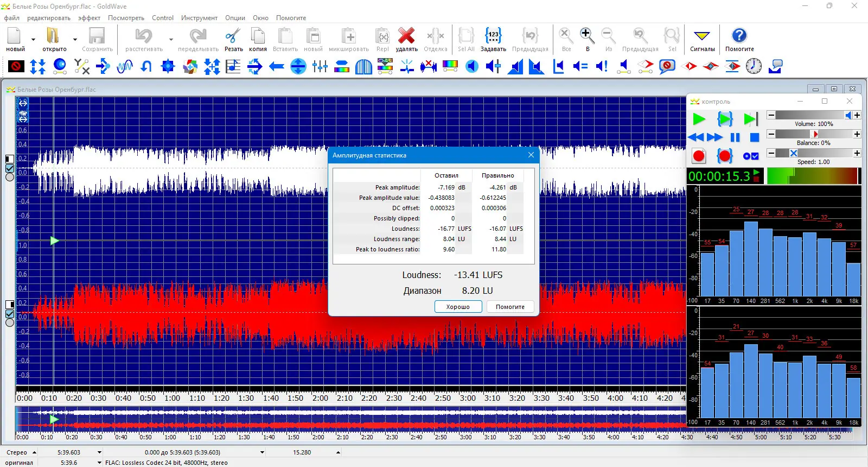The height and width of the screenshot is (467, 868).
Task: Open the dropdown arrow next to новый
Action: pos(33,40)
